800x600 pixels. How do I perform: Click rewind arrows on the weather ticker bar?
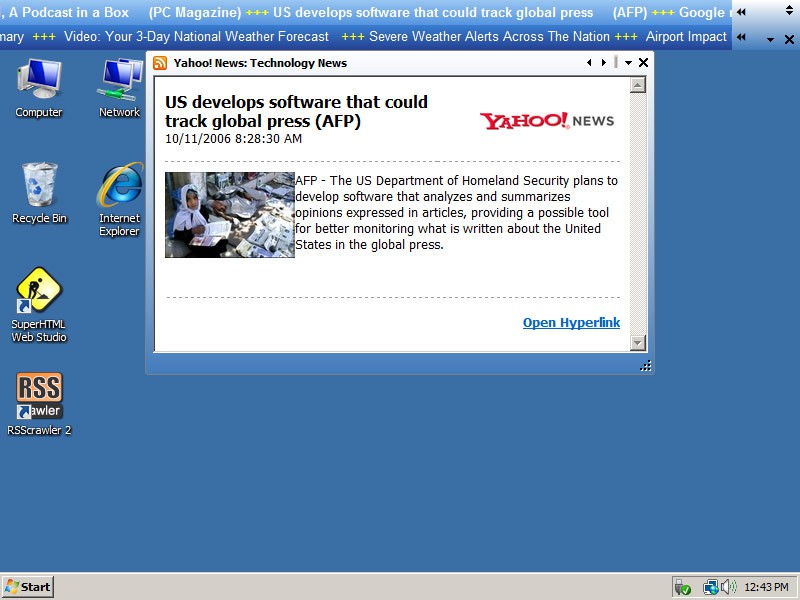pyautogui.click(x=741, y=37)
